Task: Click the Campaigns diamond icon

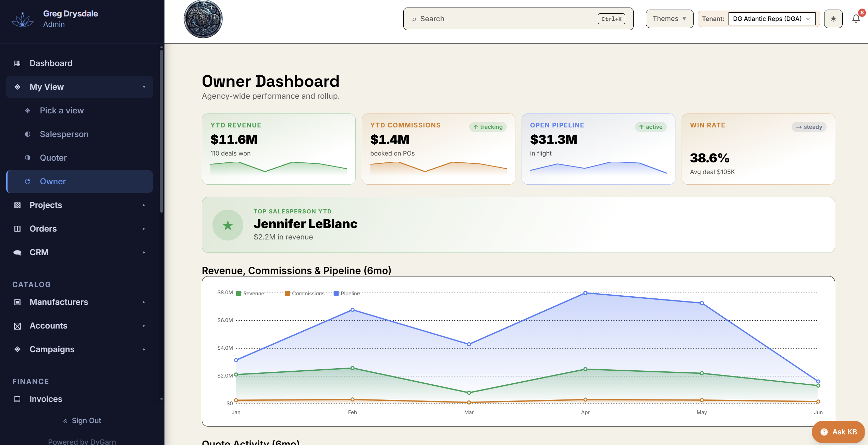Action: pyautogui.click(x=17, y=349)
